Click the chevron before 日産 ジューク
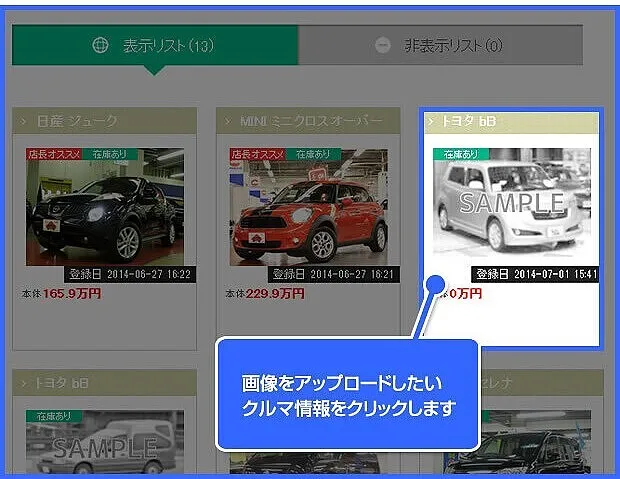 coord(23,121)
